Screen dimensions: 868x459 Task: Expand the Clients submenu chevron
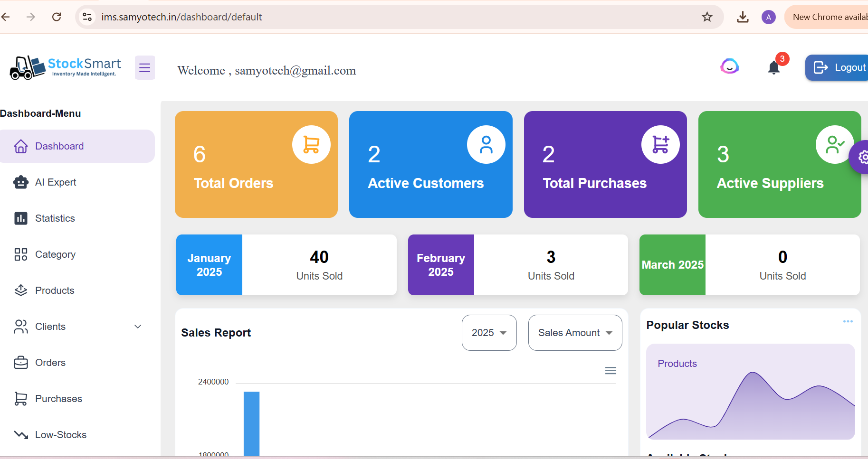(138, 327)
